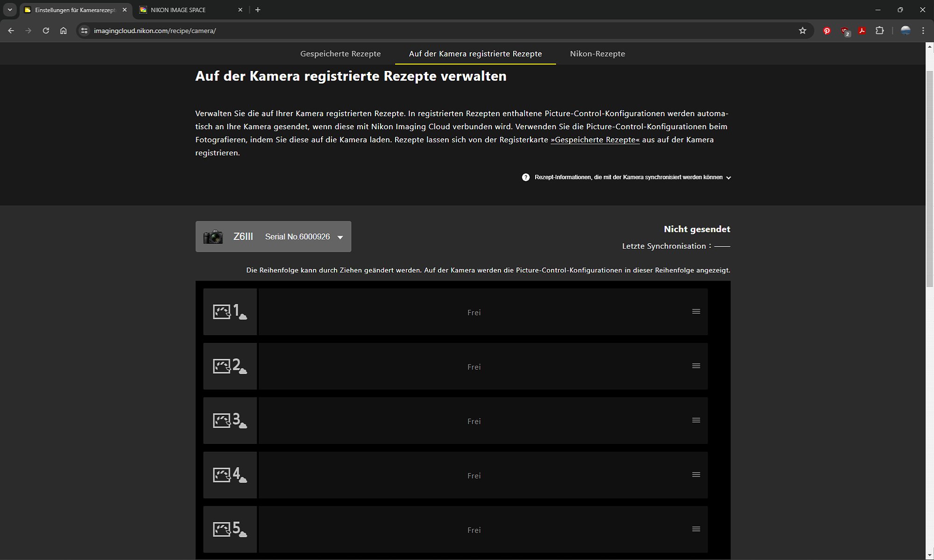The height and width of the screenshot is (560, 934).
Task: Follow the »Gespeicherte Rezepte« text link
Action: 595,140
